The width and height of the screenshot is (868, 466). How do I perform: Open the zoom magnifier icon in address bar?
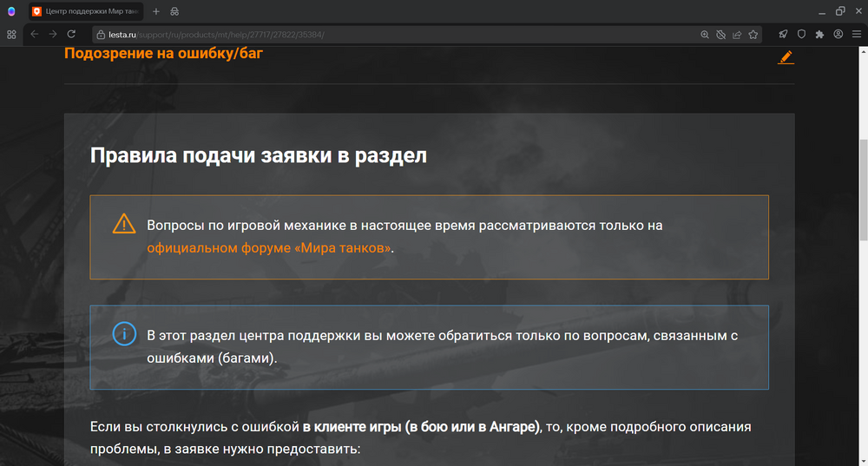pyautogui.click(x=705, y=35)
